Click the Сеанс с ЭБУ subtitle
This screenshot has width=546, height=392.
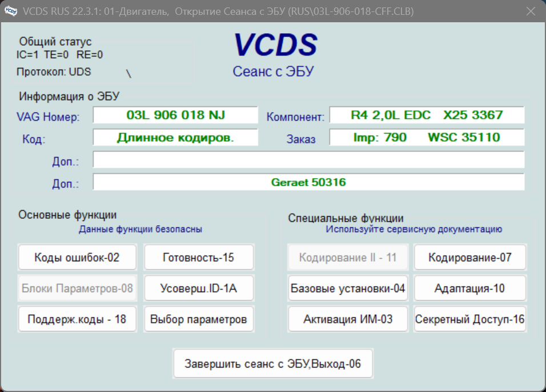(x=273, y=71)
